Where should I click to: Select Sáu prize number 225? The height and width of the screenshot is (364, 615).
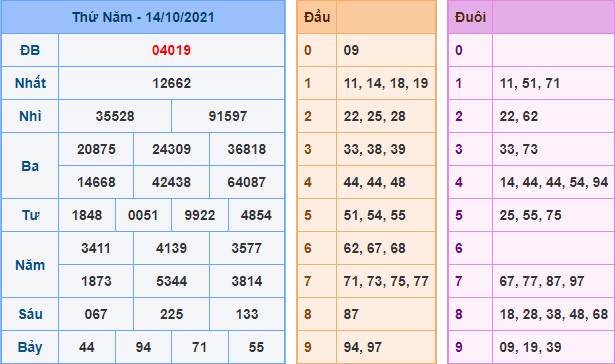pyautogui.click(x=171, y=314)
